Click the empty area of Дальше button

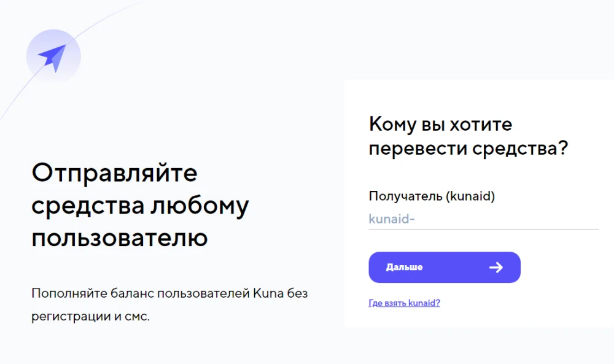click(456, 268)
